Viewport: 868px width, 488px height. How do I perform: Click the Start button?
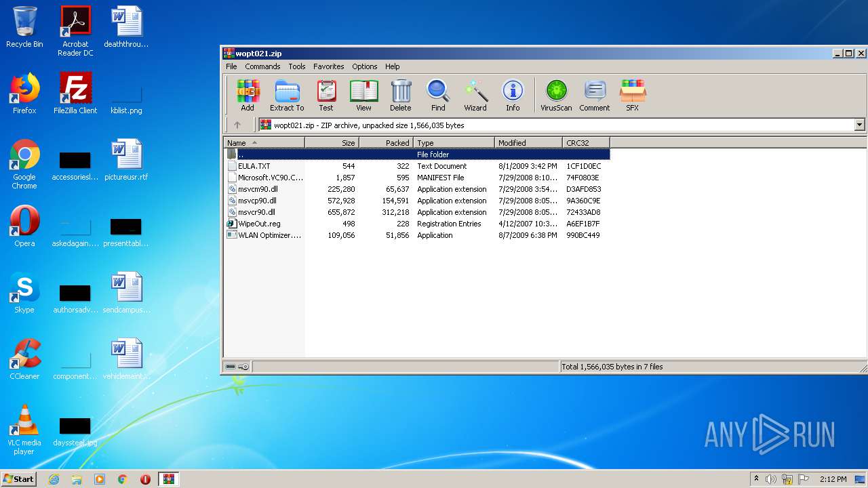click(18, 479)
